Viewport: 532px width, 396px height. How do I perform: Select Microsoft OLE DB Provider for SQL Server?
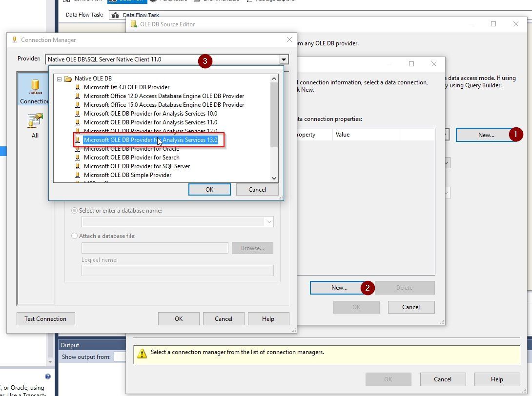coord(137,166)
